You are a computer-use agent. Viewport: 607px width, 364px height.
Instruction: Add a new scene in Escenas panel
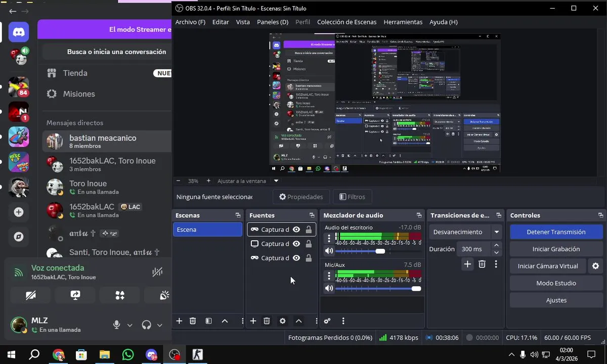(179, 321)
